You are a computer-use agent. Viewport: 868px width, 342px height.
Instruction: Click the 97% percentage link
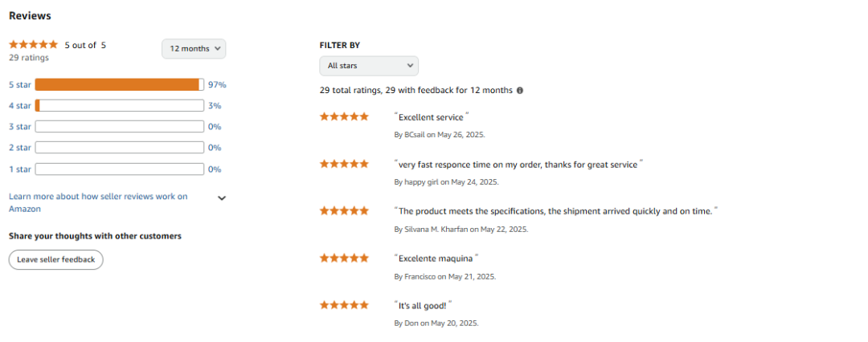(x=217, y=84)
